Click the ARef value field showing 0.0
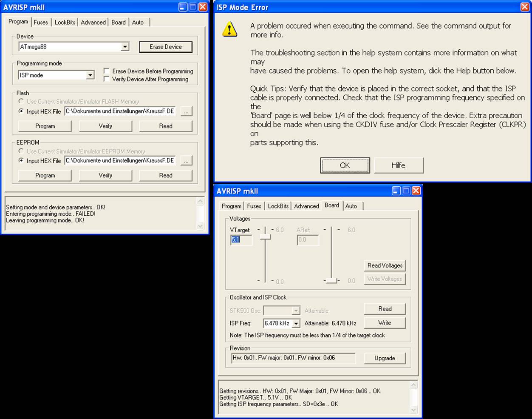 308,239
